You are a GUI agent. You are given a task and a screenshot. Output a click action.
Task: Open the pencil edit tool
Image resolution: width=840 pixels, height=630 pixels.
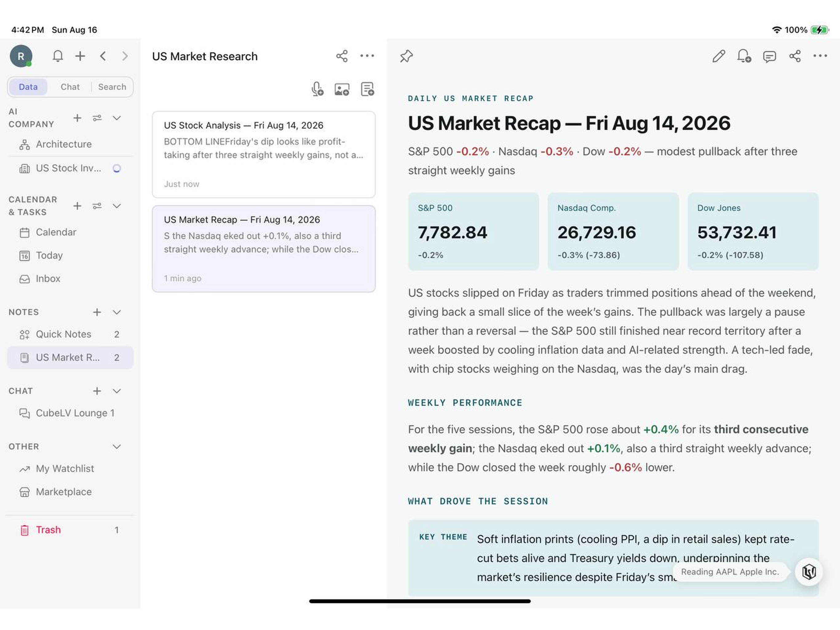[x=719, y=56]
